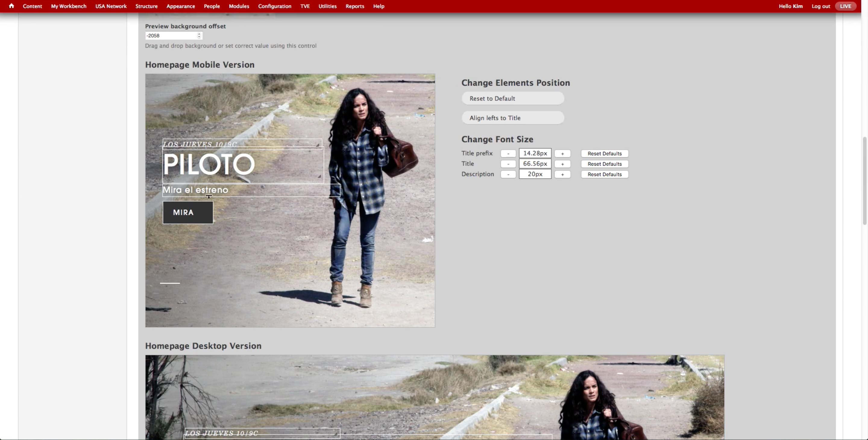This screenshot has width=868, height=440.
Task: Increase Description font size with plus
Action: coord(562,174)
